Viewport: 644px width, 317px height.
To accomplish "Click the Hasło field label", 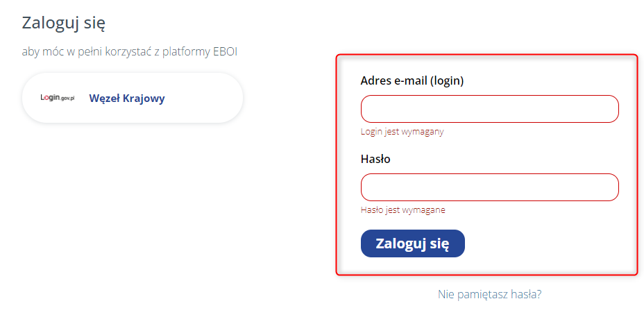I will coord(375,159).
